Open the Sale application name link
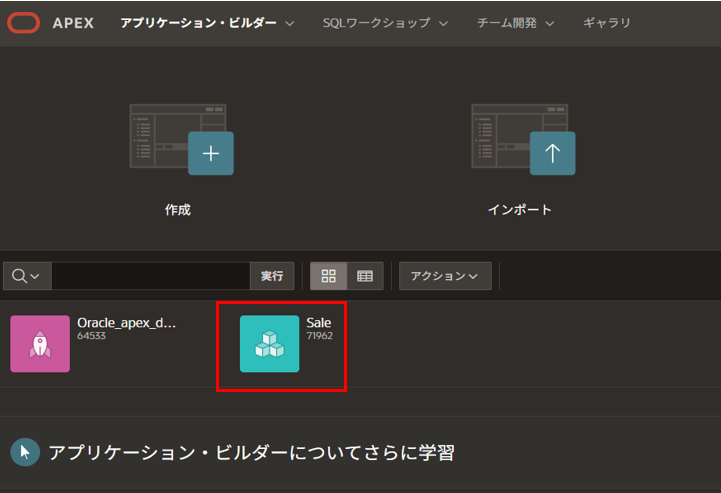This screenshot has height=493, width=721. pos(319,323)
